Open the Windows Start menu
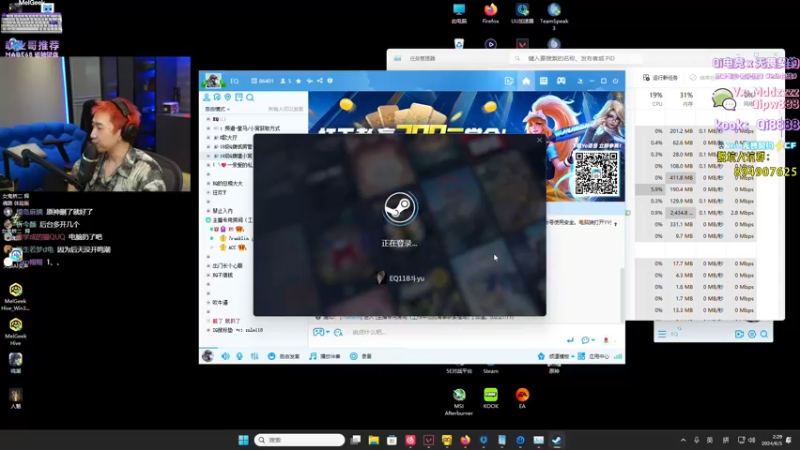Screen dimensions: 800x450 243,440
